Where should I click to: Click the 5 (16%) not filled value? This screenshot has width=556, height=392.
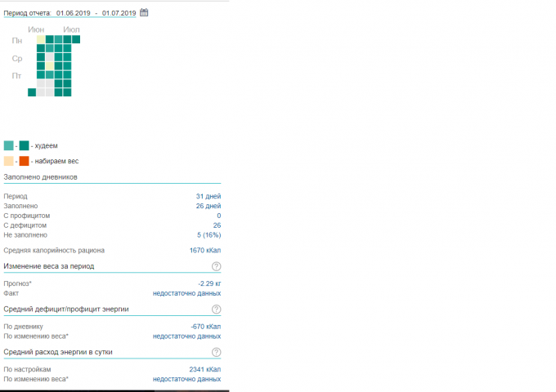coord(208,234)
